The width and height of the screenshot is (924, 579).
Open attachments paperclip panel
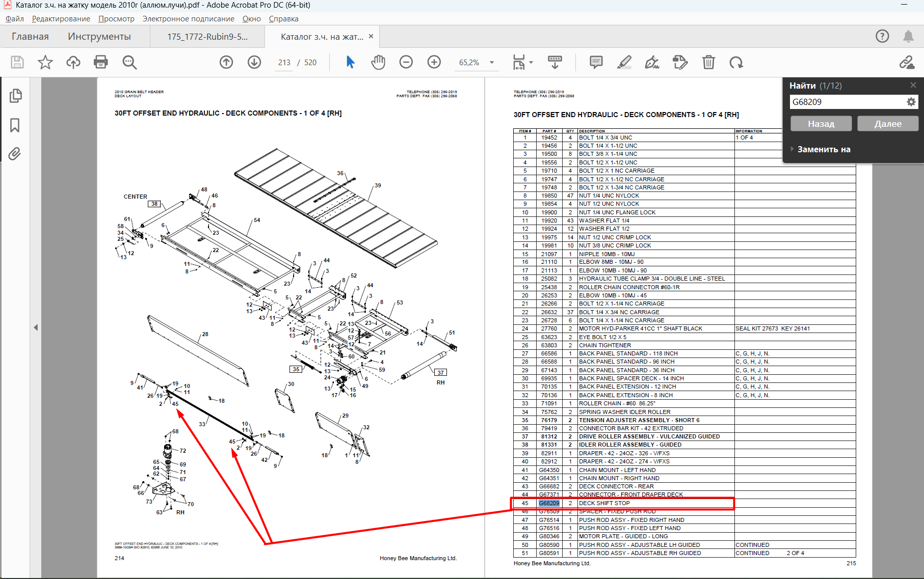click(15, 153)
